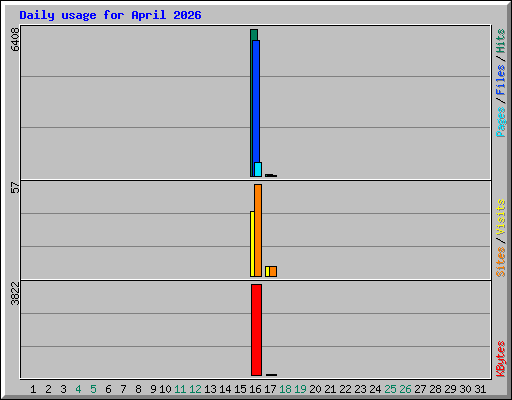Viewport: 512px width, 400px height.
Task: Click the Hits legend label
Action: pos(500,41)
